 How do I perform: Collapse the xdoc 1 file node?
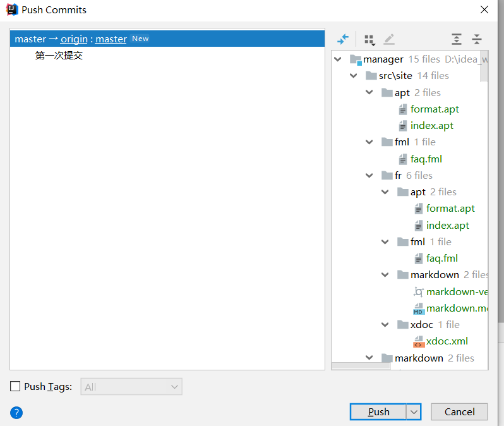(x=385, y=325)
